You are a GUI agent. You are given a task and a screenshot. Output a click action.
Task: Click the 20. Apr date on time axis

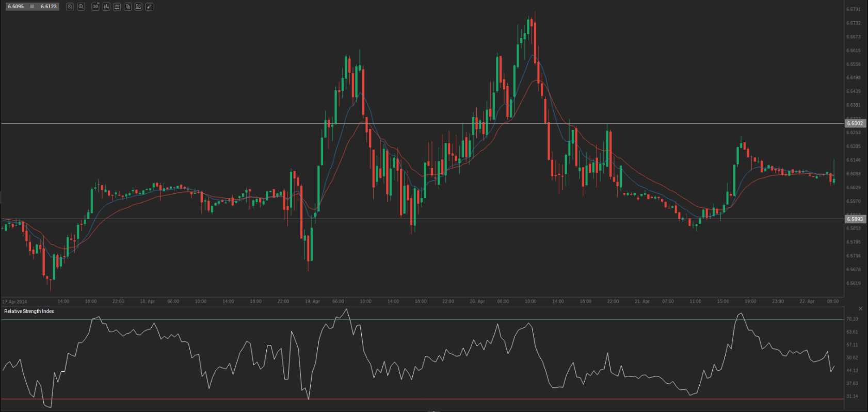click(477, 301)
